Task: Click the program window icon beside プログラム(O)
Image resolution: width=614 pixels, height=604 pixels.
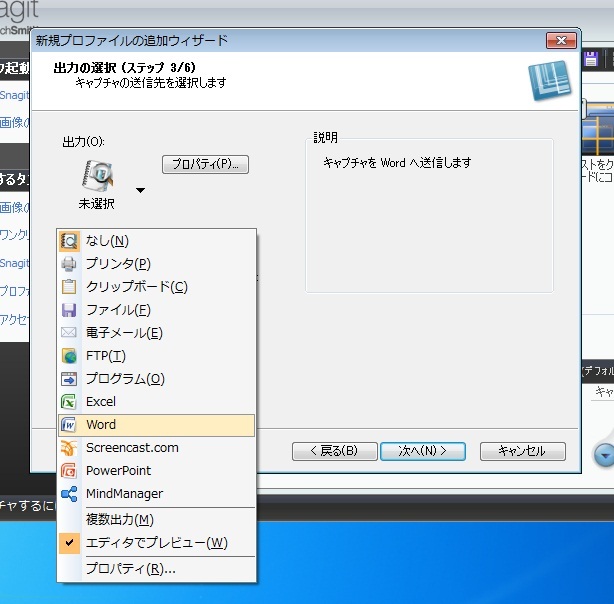Action: point(69,379)
